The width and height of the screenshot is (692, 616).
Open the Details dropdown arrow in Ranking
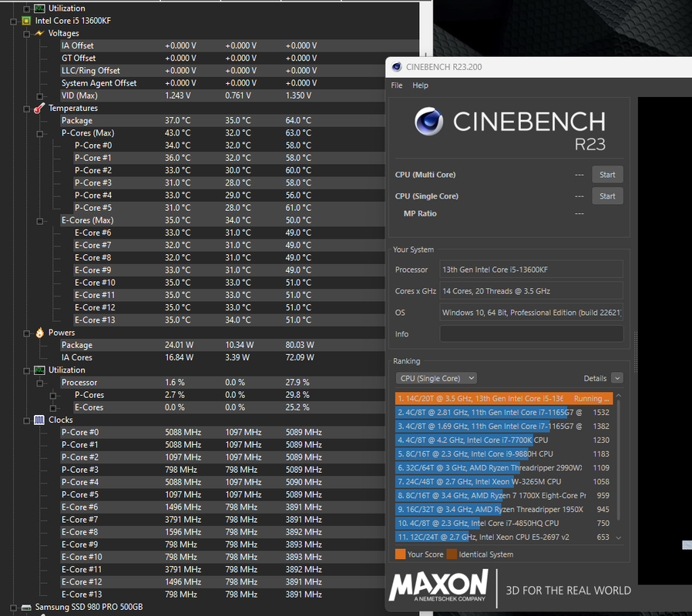pyautogui.click(x=617, y=378)
